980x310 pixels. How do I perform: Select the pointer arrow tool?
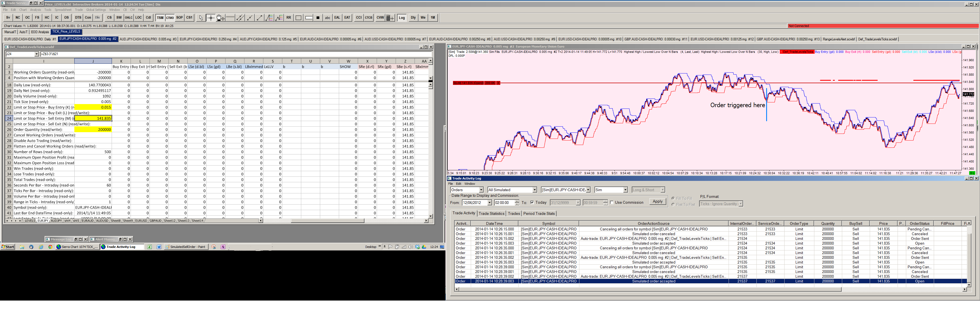[201, 18]
